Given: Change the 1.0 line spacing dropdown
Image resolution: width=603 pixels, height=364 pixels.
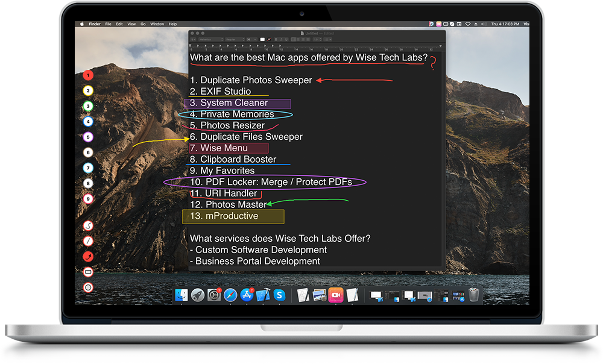Looking at the screenshot, I should point(317,39).
